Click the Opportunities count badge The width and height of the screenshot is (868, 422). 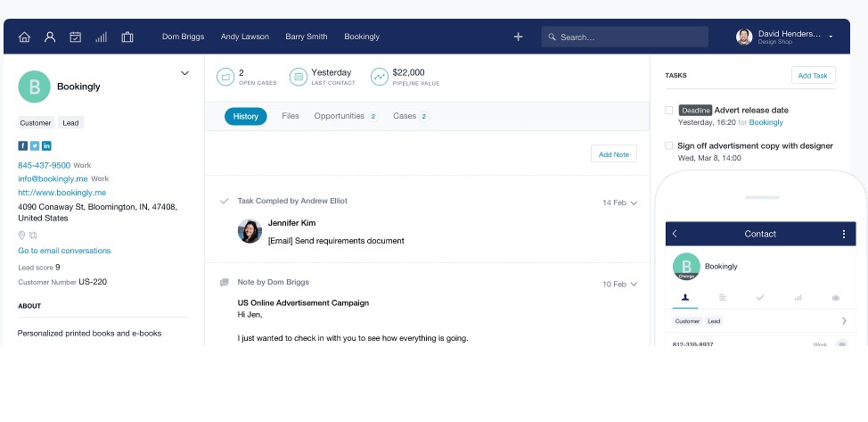[x=373, y=117]
